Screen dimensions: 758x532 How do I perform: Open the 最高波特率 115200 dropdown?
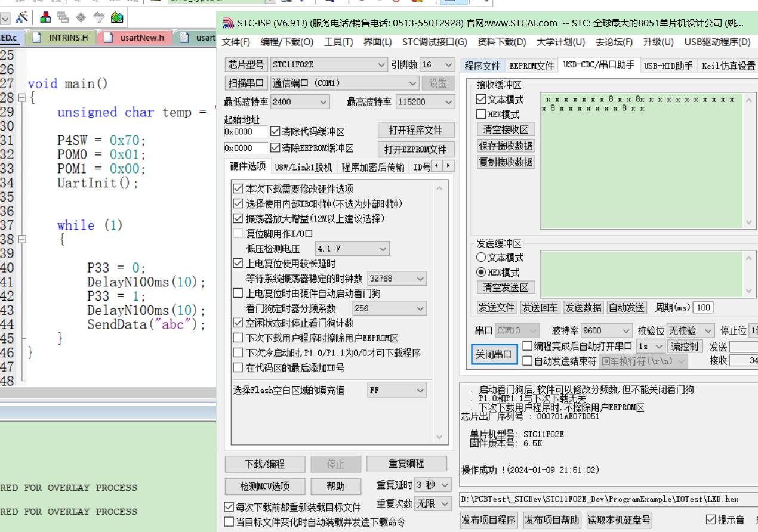pyautogui.click(x=425, y=102)
